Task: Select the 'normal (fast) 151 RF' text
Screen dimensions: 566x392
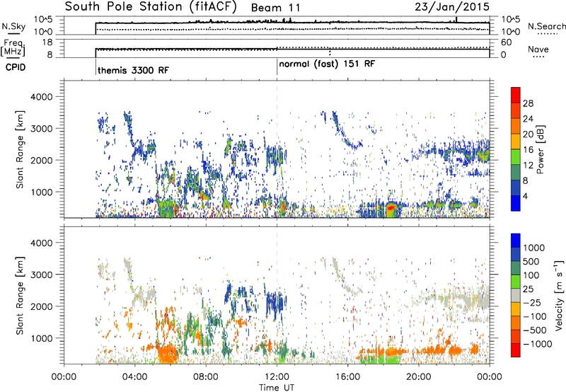Action: 327,64
